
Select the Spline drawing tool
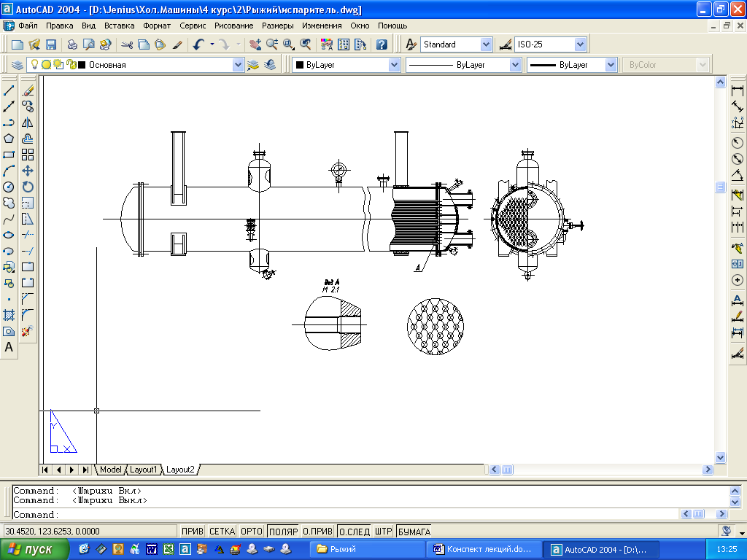(x=9, y=219)
